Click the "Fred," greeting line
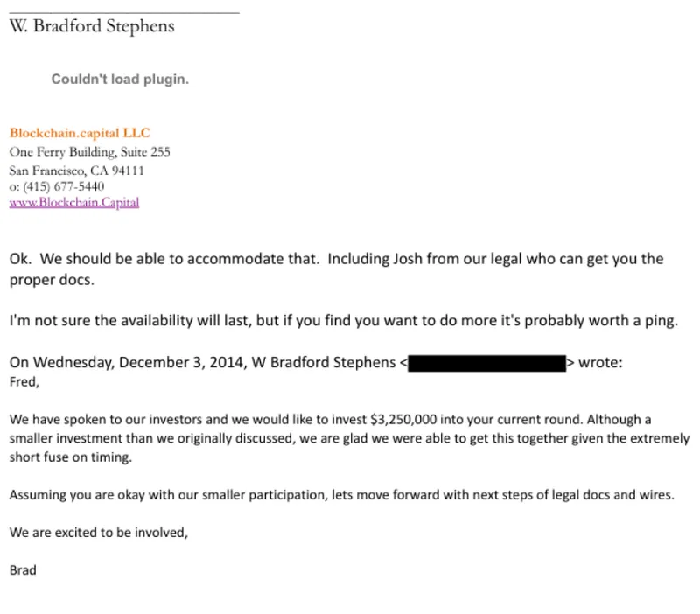 pyautogui.click(x=24, y=381)
